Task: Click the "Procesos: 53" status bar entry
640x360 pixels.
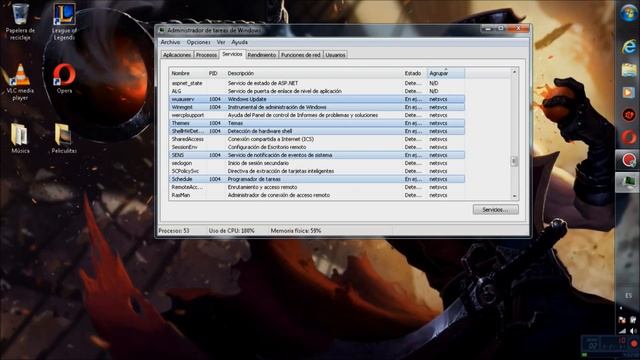Action: (174, 231)
